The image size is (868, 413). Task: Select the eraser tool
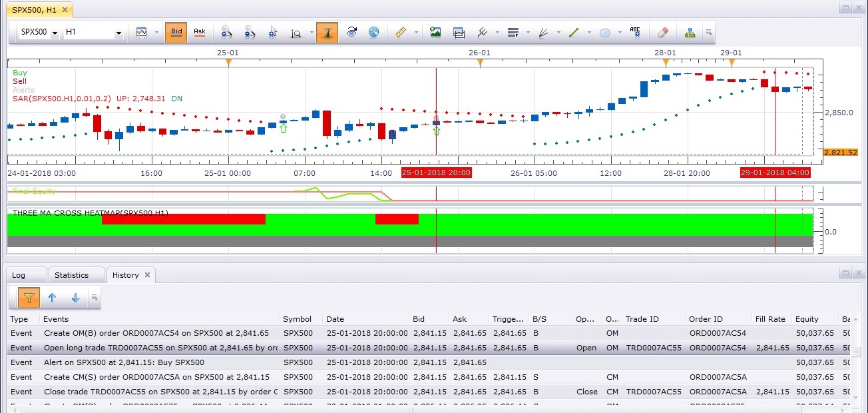pos(662,32)
